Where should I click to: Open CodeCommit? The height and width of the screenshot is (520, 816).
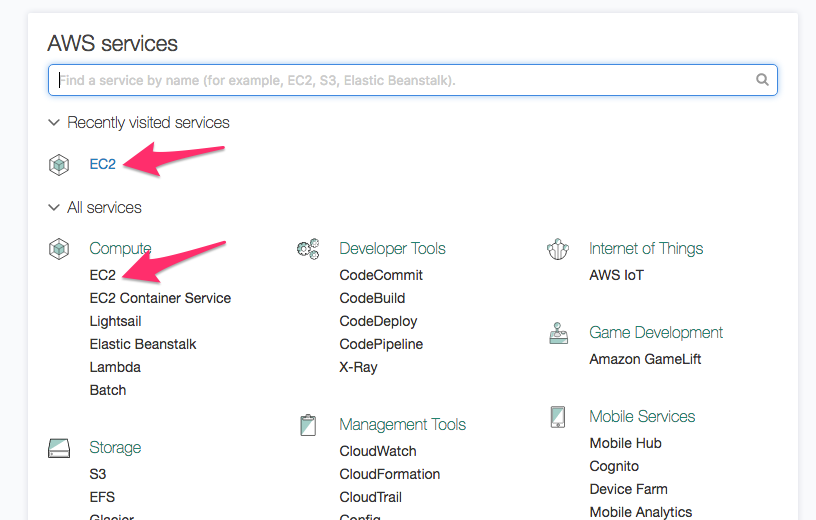(381, 275)
